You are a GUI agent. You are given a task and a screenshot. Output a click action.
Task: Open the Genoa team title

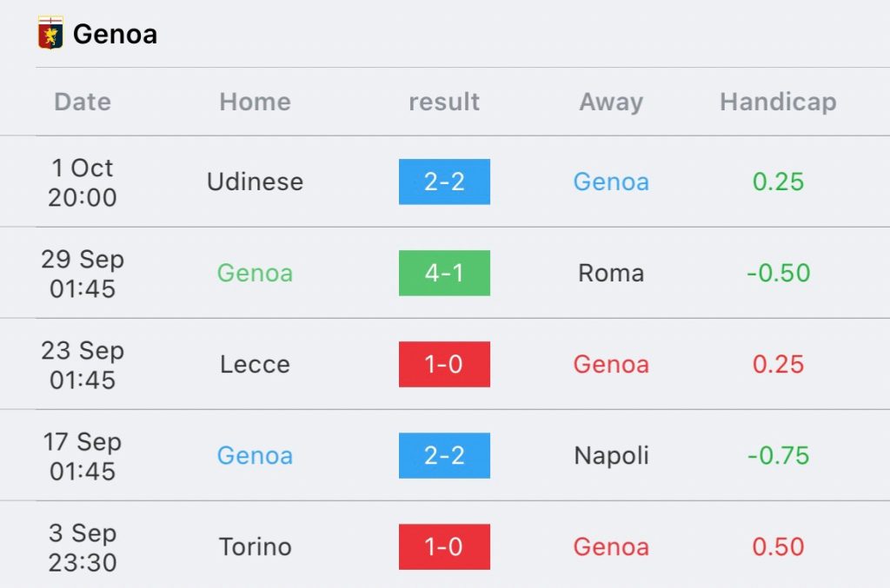[116, 34]
